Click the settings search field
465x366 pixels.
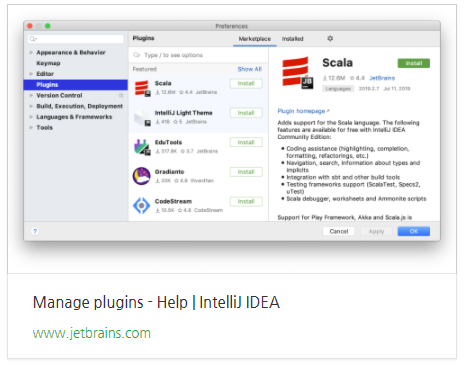[x=76, y=39]
